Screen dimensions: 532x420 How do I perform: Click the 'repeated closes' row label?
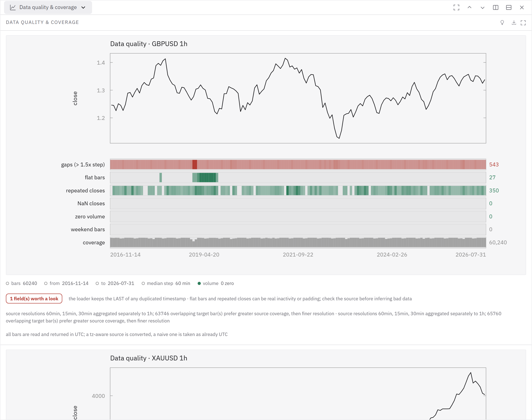85,190
